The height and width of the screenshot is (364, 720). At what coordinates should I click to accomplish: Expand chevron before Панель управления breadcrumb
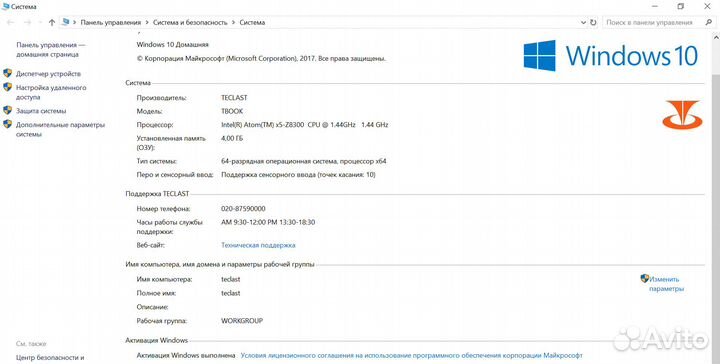point(74,22)
